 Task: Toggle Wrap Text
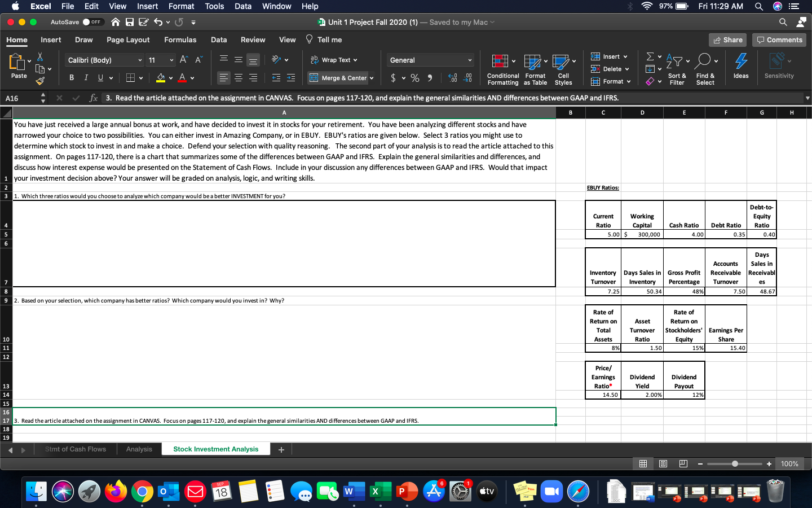[x=333, y=60]
